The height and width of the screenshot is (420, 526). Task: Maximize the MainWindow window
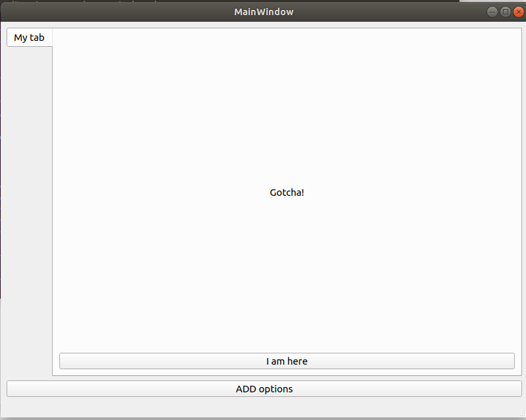pyautogui.click(x=505, y=12)
